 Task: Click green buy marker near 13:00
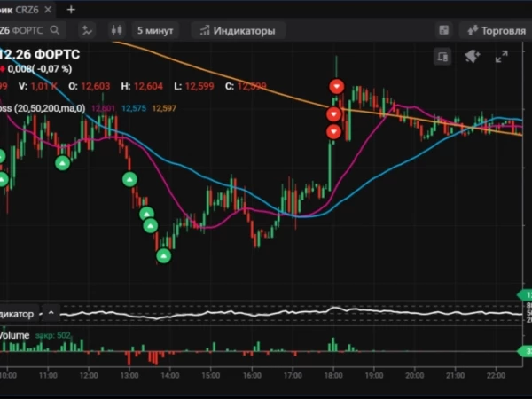tap(129, 179)
